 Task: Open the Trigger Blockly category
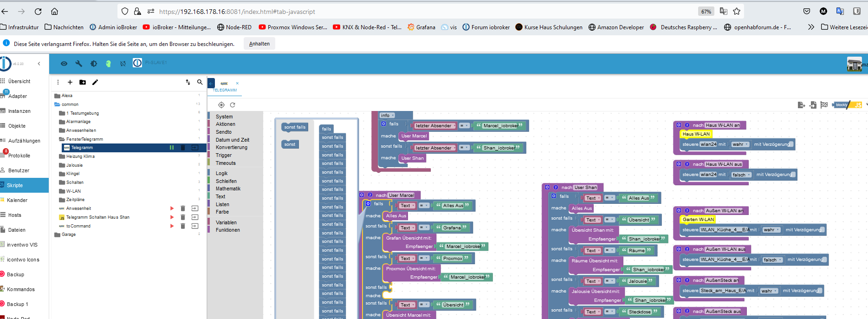click(224, 155)
